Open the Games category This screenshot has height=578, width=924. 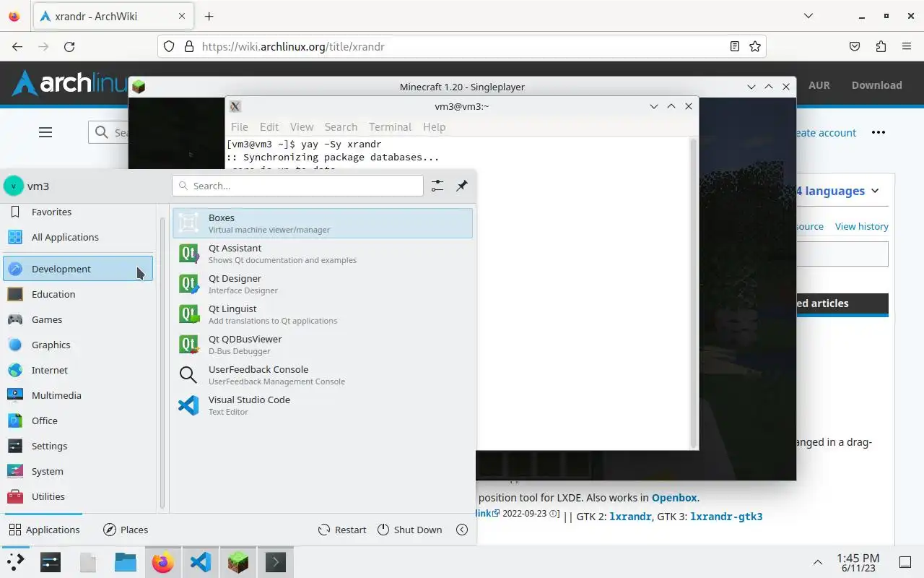(x=78, y=319)
